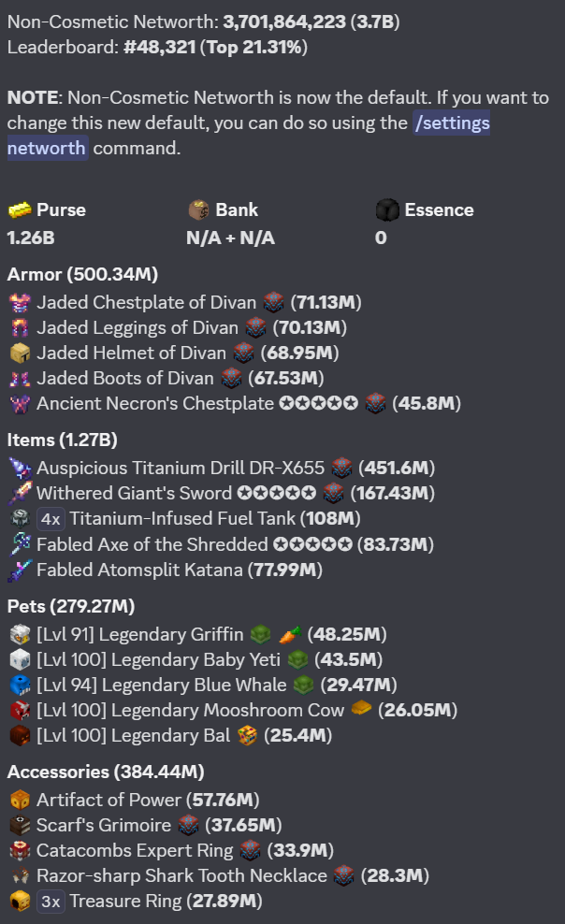This screenshot has height=924, width=565.
Task: Click the Legendary Bal pet icon
Action: click(x=20, y=736)
